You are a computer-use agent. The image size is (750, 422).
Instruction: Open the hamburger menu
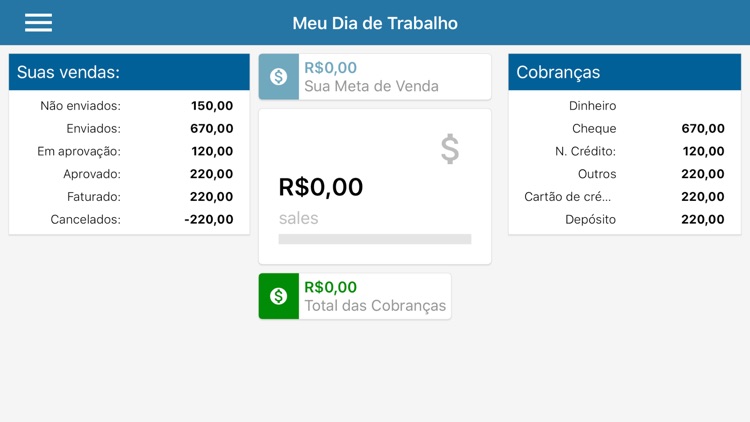click(x=38, y=22)
